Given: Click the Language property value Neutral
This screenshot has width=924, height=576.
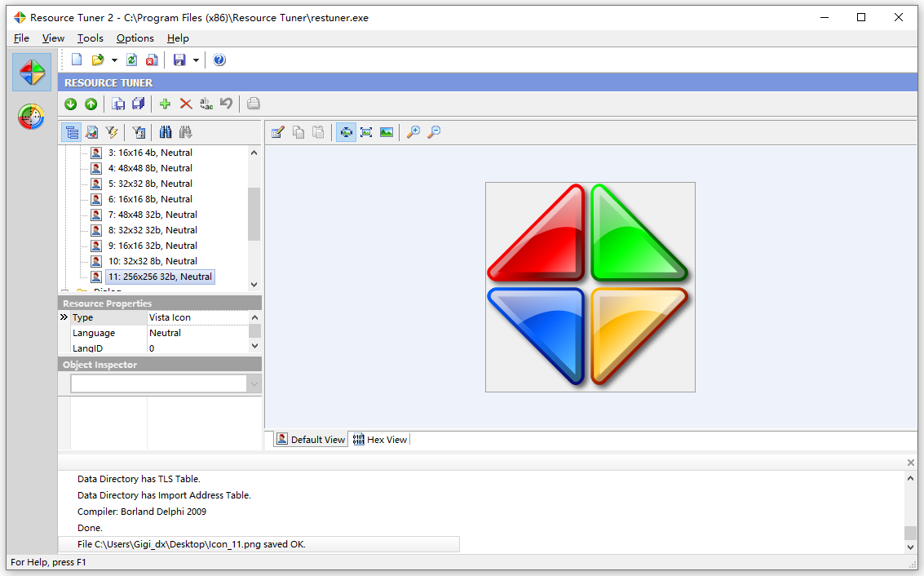Looking at the screenshot, I should pyautogui.click(x=165, y=333).
